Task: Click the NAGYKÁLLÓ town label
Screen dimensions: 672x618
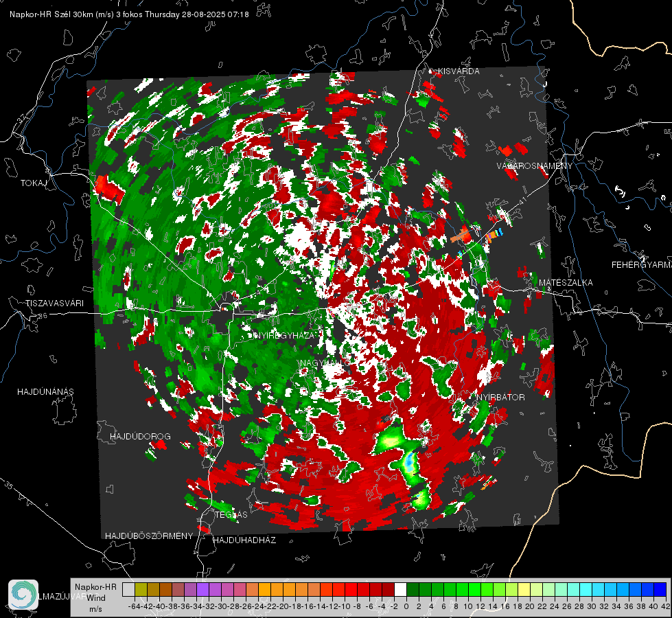Action: (325, 363)
